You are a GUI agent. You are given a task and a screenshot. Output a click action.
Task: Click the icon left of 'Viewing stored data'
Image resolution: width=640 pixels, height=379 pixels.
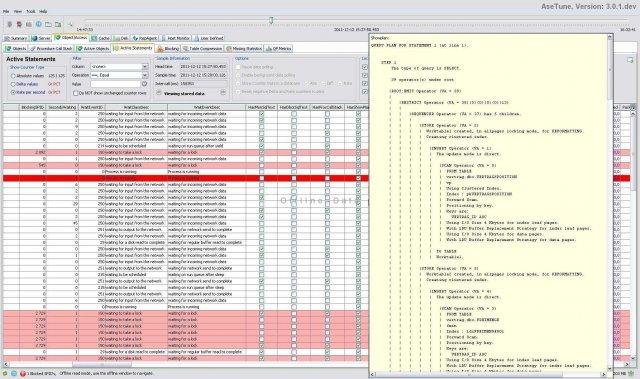coord(159,93)
